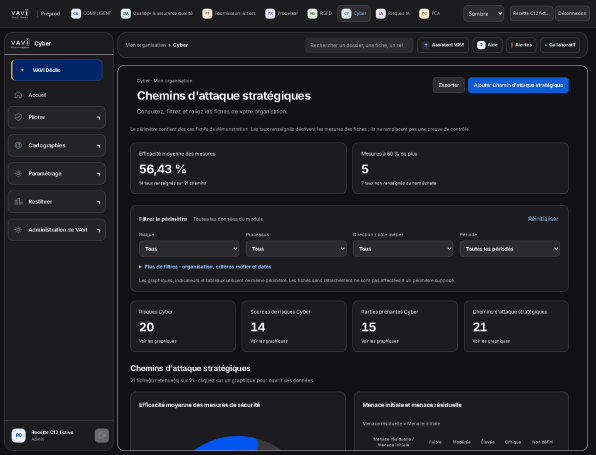
Task: Open the Risque filter dropdown
Action: click(x=189, y=249)
